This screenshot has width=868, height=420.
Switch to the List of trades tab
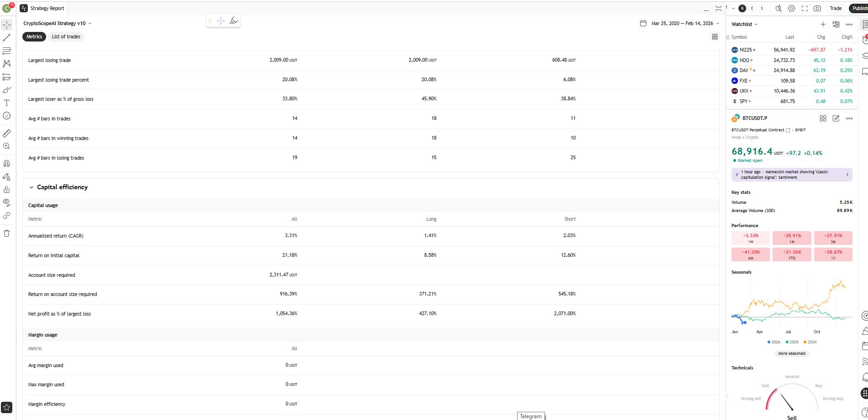click(x=66, y=36)
